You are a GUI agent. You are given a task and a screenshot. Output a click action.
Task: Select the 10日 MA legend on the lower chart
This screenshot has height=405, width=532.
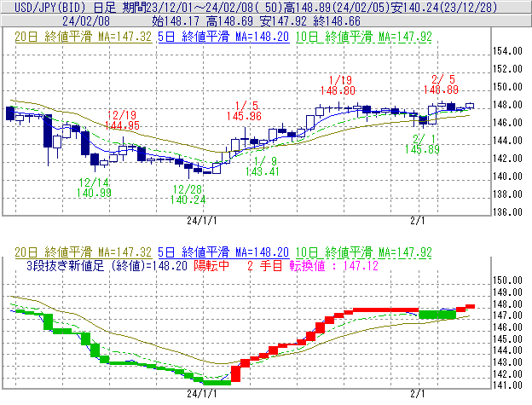[364, 252]
